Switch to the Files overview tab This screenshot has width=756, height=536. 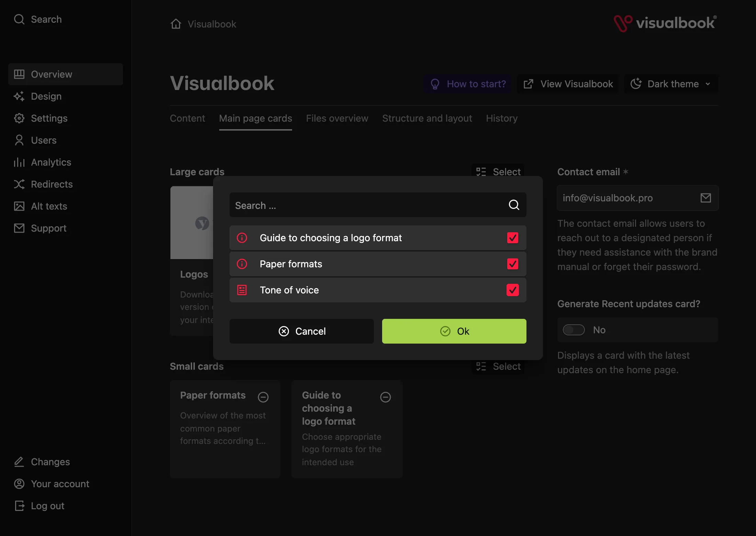[337, 118]
